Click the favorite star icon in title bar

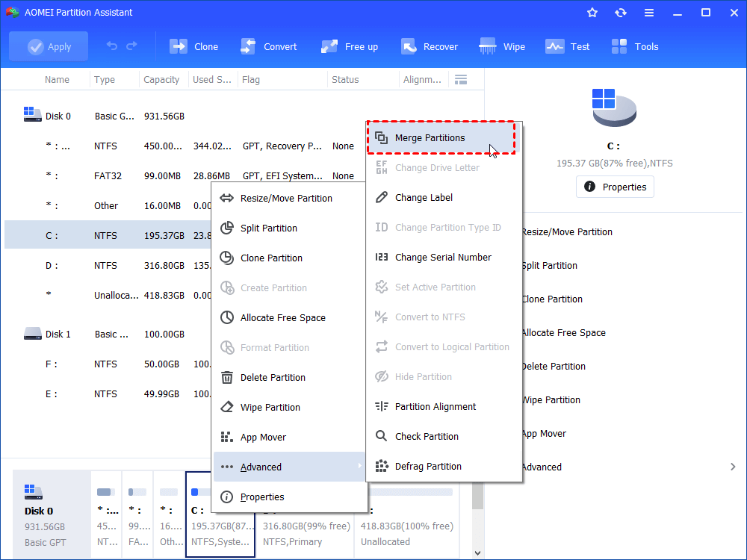click(x=592, y=13)
